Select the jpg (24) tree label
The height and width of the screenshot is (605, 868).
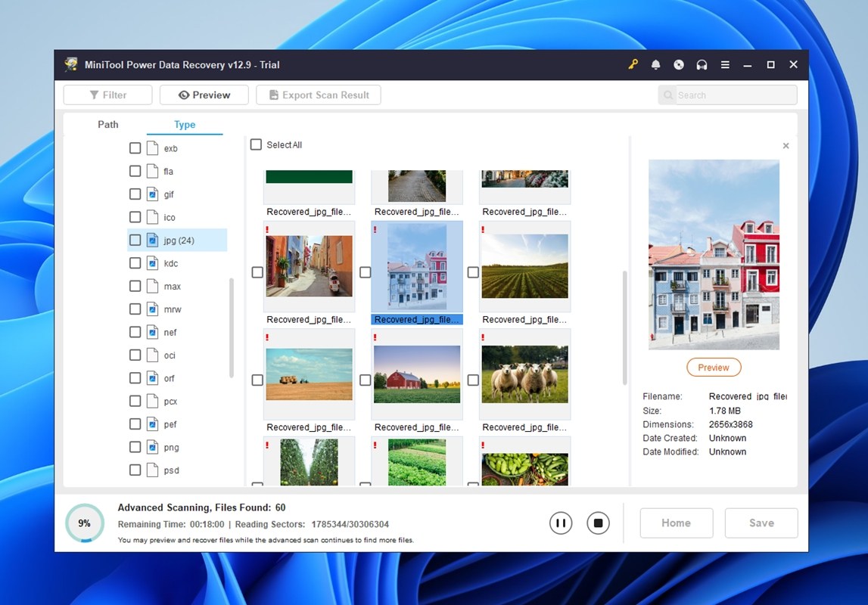tap(179, 240)
